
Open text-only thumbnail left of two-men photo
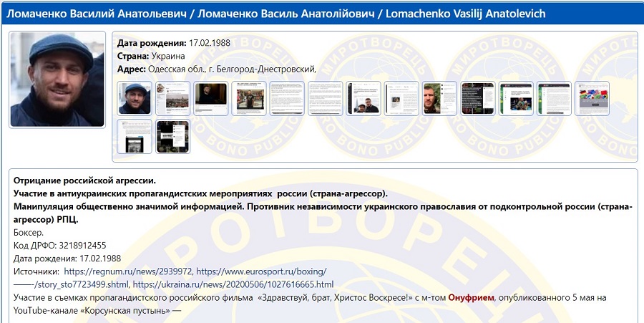(326, 99)
